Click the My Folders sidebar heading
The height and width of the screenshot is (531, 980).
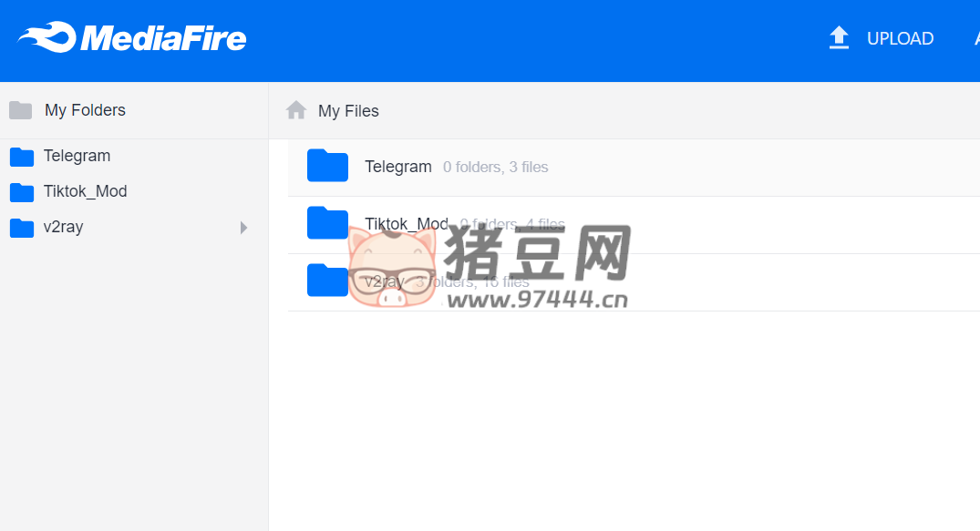[85, 109]
